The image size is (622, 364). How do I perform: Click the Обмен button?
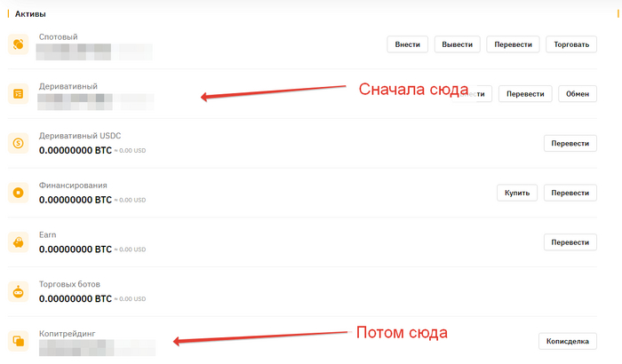click(578, 94)
